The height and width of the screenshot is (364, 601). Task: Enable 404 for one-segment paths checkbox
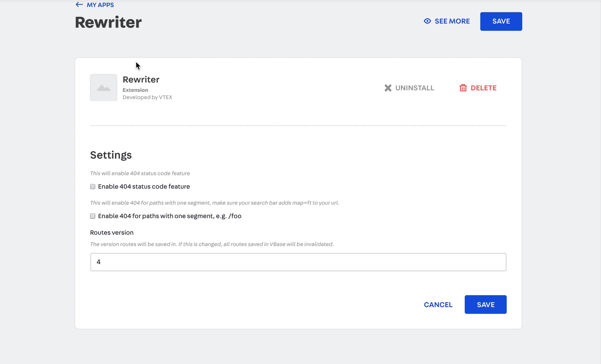[93, 216]
